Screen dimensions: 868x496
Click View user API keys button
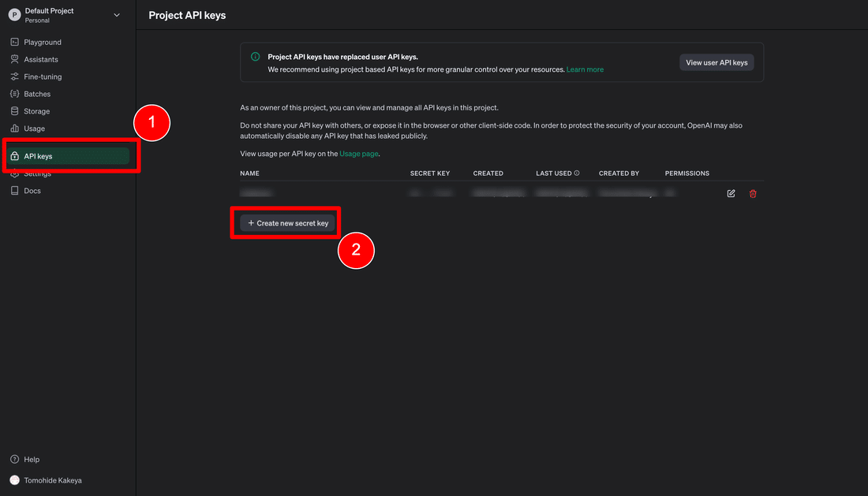716,62
